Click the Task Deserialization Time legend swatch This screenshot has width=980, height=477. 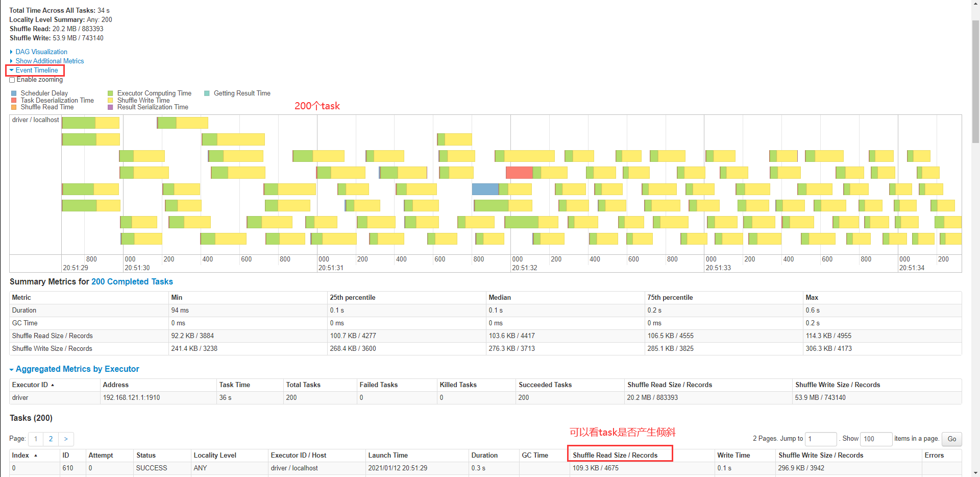point(14,101)
